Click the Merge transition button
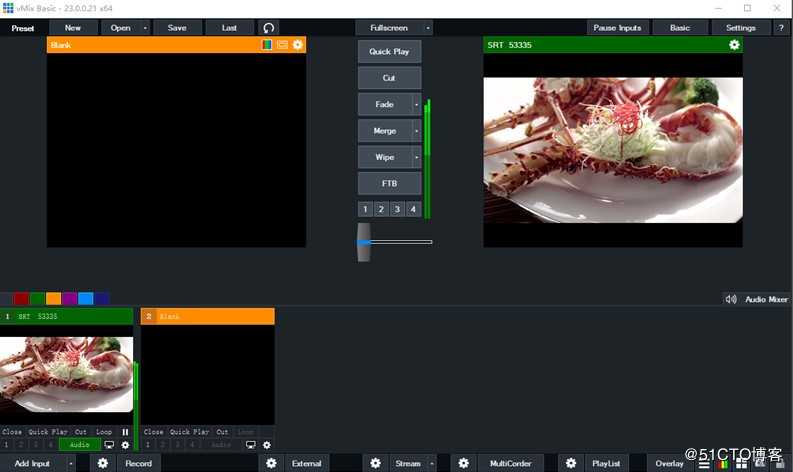 point(384,131)
